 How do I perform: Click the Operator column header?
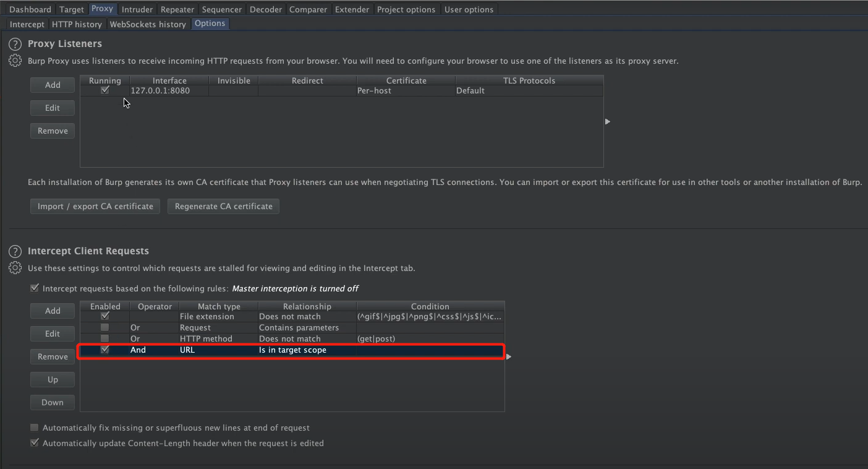coord(155,306)
